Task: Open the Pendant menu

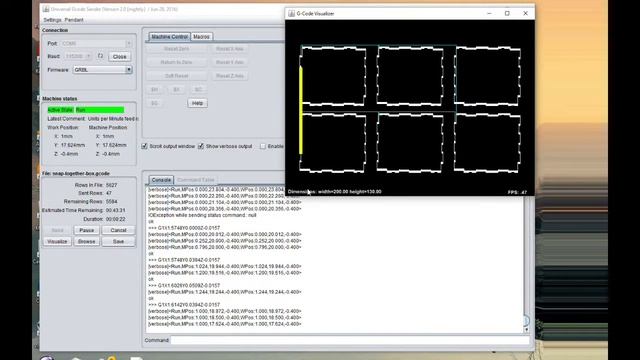Action: tap(74, 20)
